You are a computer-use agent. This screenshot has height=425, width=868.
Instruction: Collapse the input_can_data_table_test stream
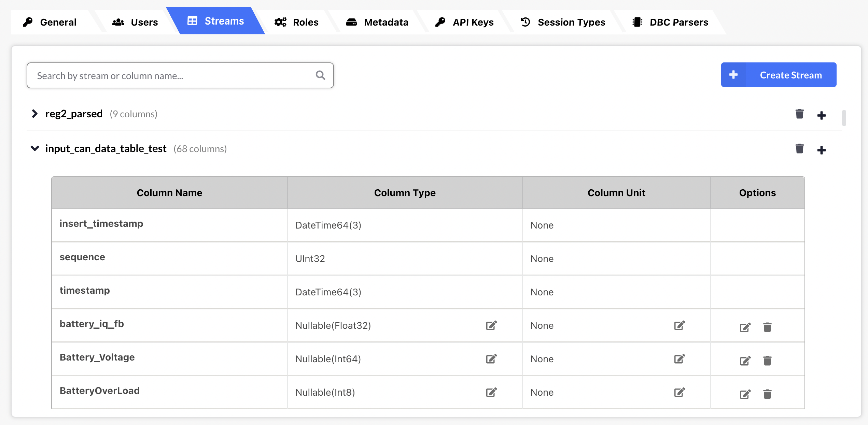point(34,148)
